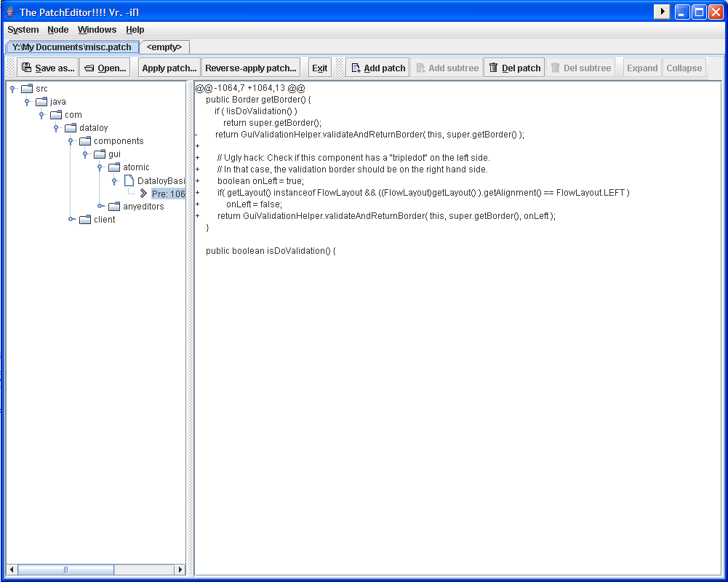This screenshot has width=728, height=582.
Task: Click the dataloy folder icon
Action: coord(71,128)
